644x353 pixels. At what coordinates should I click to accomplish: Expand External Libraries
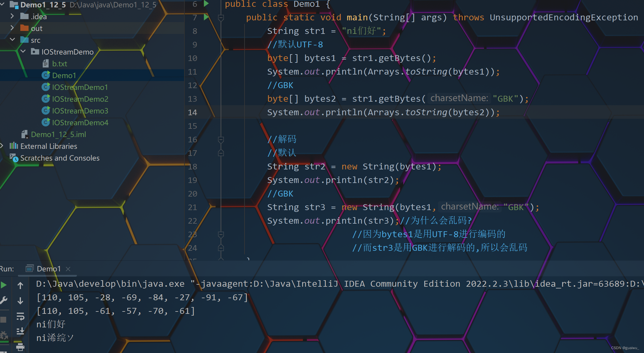pyautogui.click(x=2, y=146)
